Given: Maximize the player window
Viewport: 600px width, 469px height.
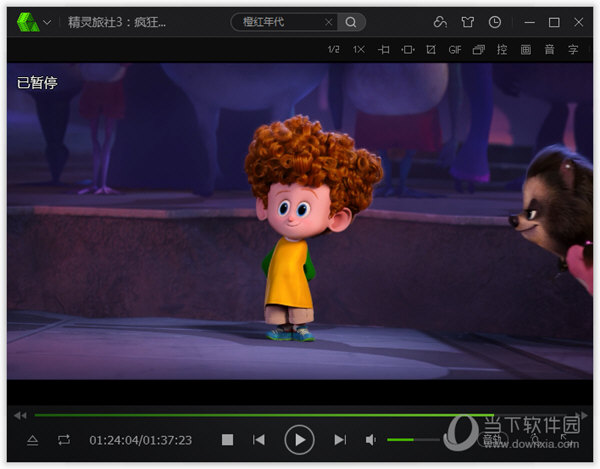Looking at the screenshot, I should click(x=554, y=22).
